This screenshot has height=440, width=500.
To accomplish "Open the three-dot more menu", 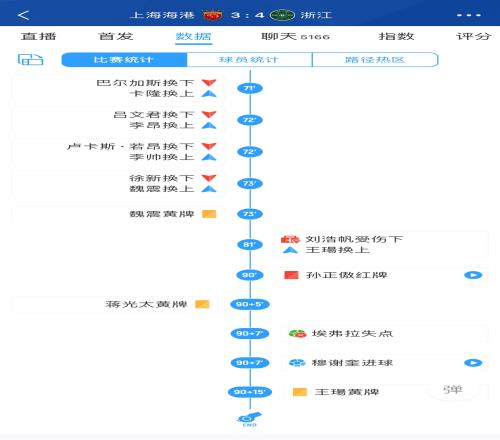I will click(469, 15).
